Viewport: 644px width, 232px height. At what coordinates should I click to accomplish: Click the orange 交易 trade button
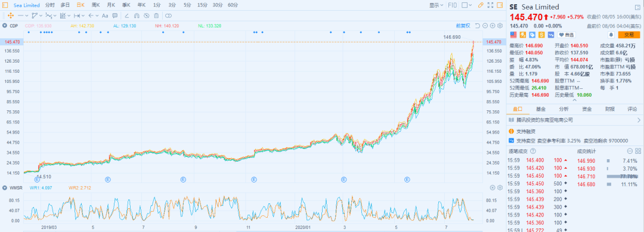tap(629, 35)
